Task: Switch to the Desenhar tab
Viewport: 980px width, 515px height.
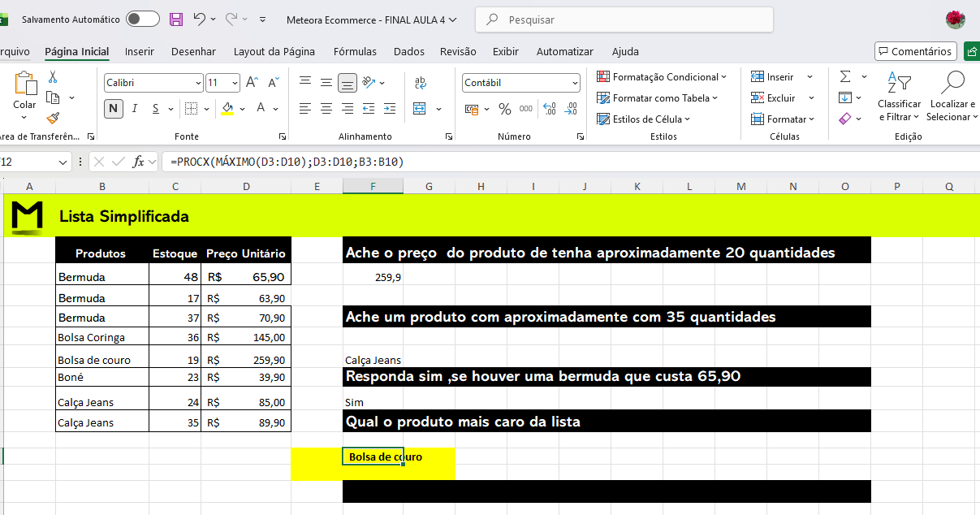Action: point(193,51)
